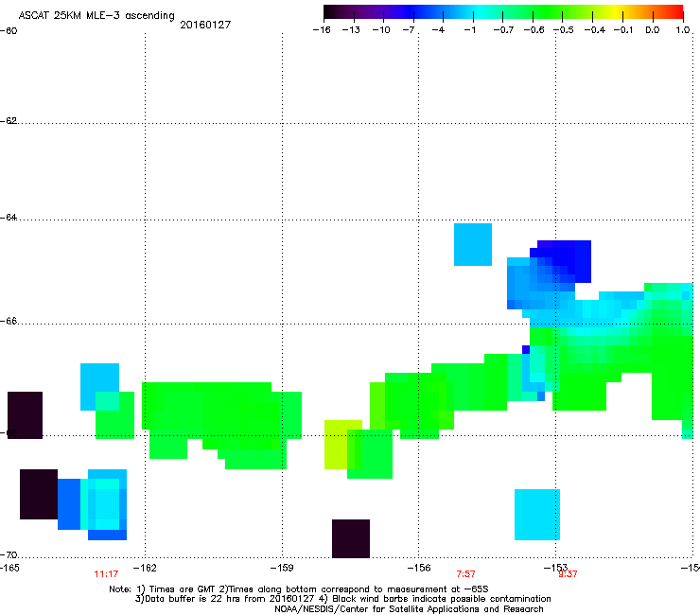Image resolution: width=700 pixels, height=615 pixels.
Task: Click the -165 longitude axis label
Action: coord(9,568)
